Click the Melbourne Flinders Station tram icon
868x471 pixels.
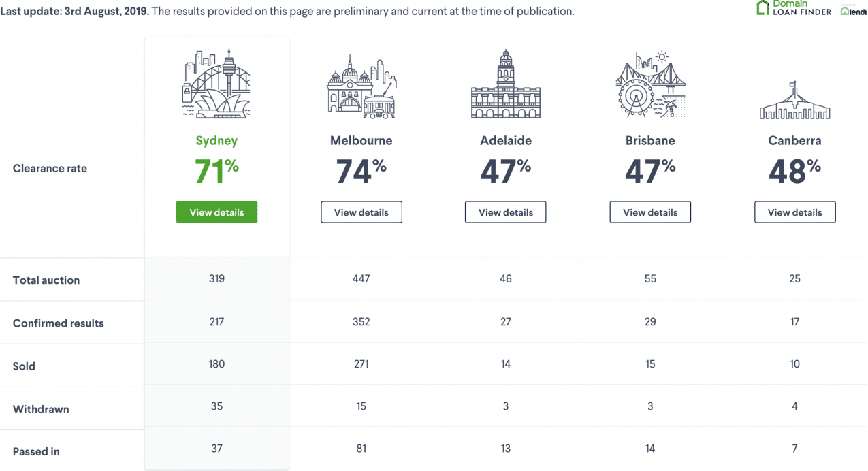(361, 88)
